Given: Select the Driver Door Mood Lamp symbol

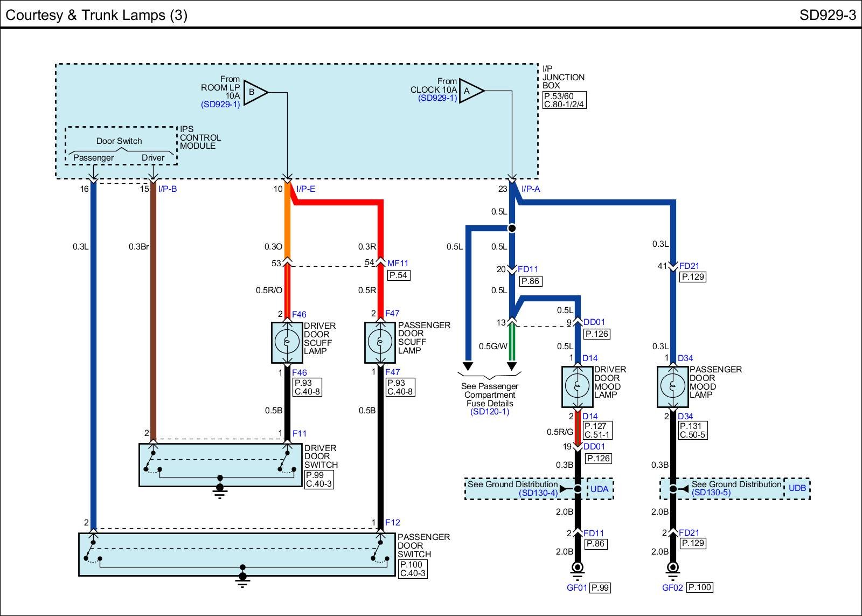Looking at the screenshot, I should click(578, 386).
